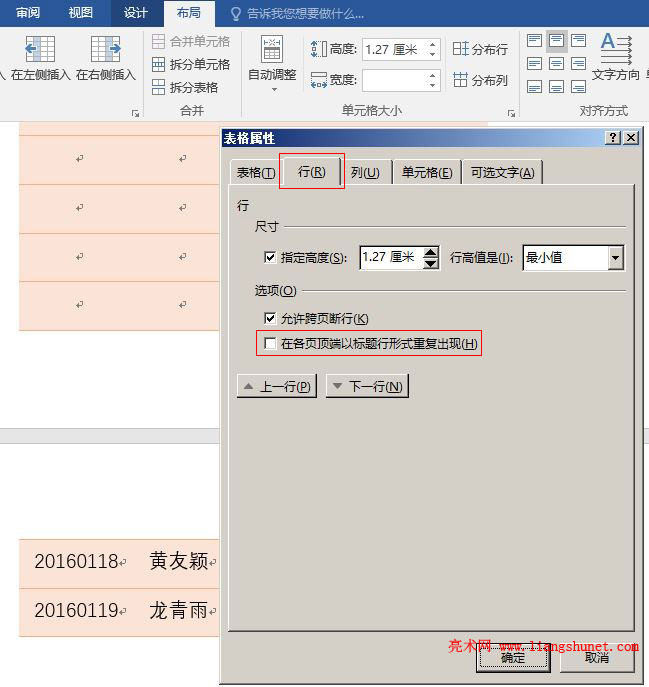Toggle the Specify Height (指定高度) checkbox

(x=270, y=257)
